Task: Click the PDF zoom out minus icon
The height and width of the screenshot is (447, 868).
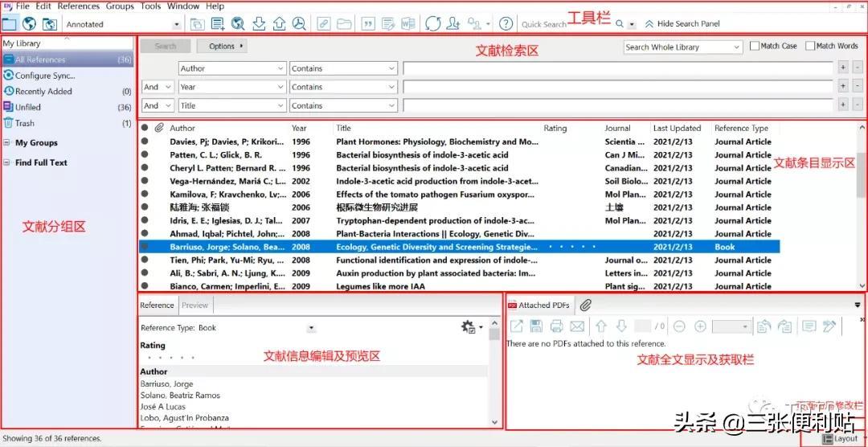Action: click(x=679, y=326)
